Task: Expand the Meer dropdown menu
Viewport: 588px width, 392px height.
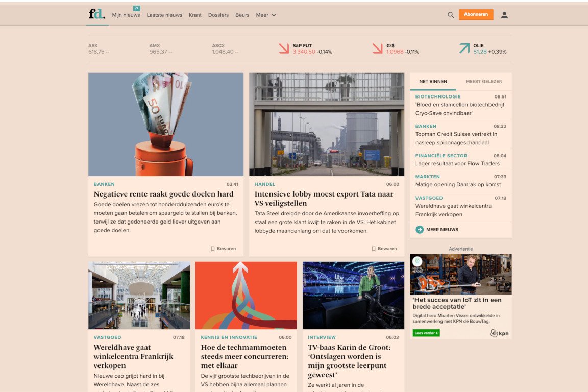Action: point(266,15)
